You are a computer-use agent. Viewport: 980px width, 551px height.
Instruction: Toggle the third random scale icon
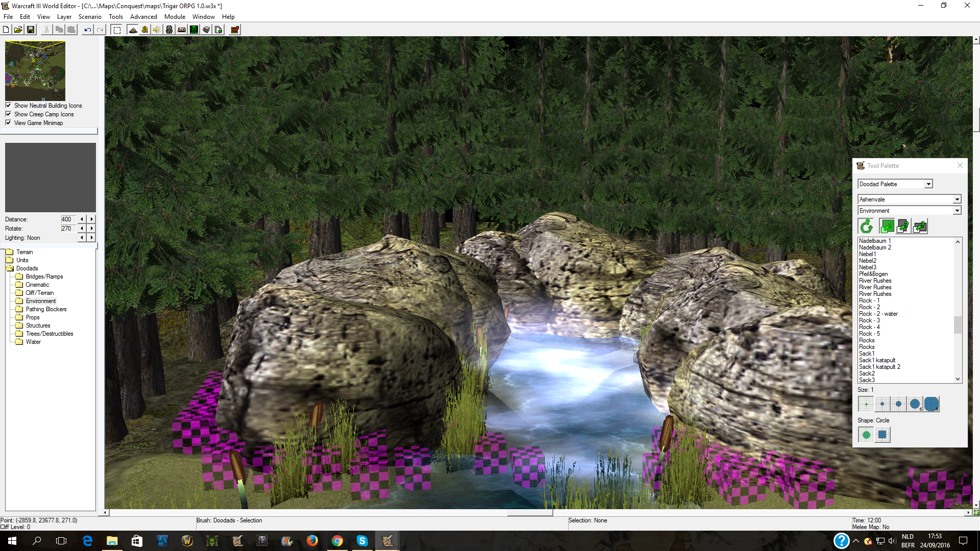920,226
